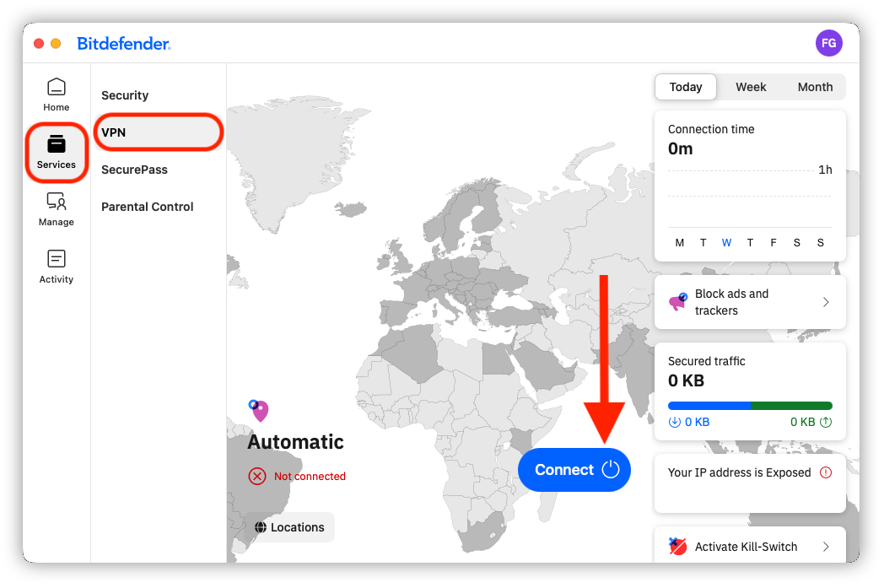Click the Secured traffic 0 KB total
The width and height of the screenshot is (884, 588).
tap(686, 380)
